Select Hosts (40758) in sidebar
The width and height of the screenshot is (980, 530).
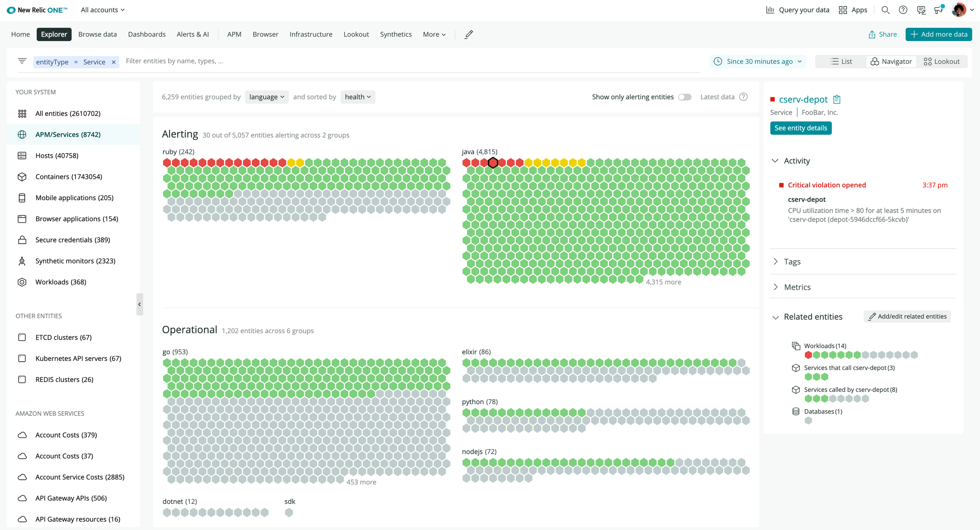73,156
